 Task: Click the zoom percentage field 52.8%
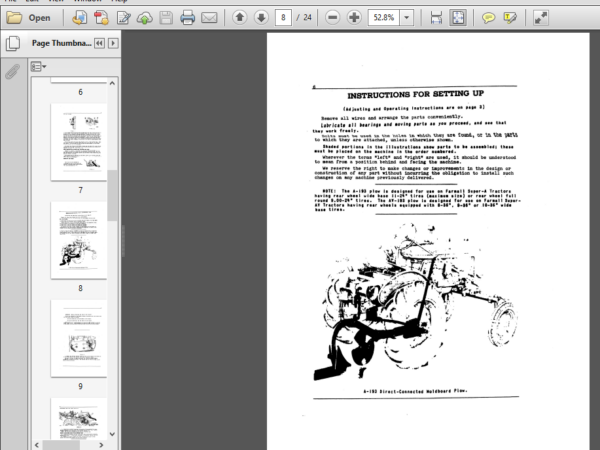(384, 18)
